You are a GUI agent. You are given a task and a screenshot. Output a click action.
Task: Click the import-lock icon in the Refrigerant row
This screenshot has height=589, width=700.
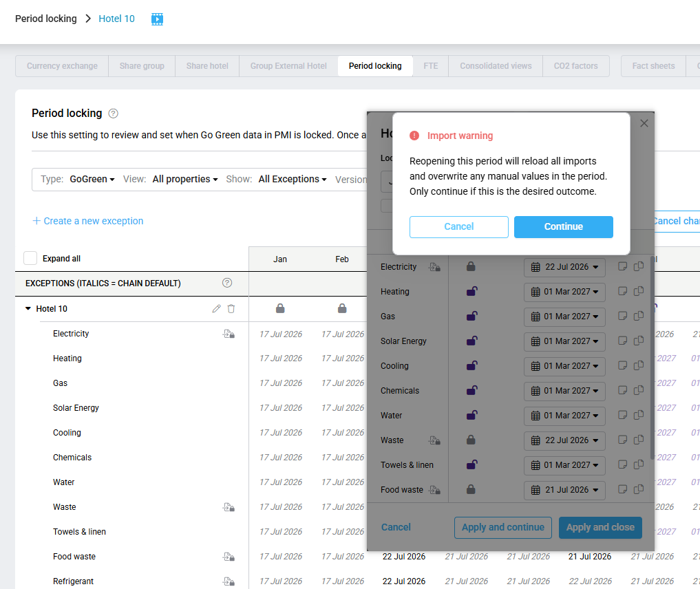coord(229,581)
